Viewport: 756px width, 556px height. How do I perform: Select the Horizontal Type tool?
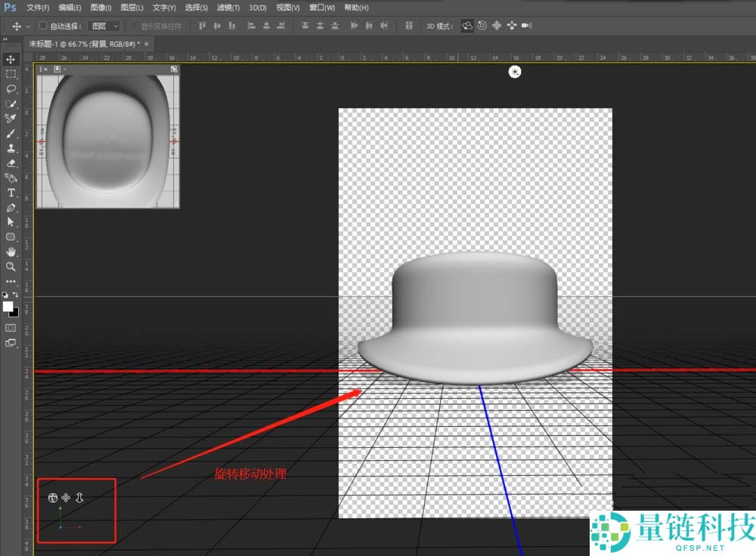coord(11,193)
